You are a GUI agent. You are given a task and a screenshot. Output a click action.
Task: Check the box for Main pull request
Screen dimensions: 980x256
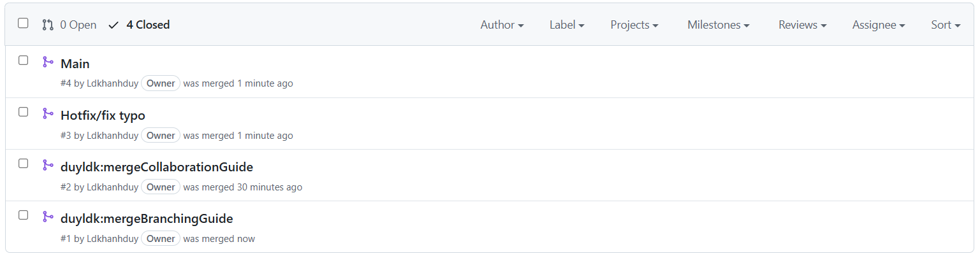pos(23,60)
